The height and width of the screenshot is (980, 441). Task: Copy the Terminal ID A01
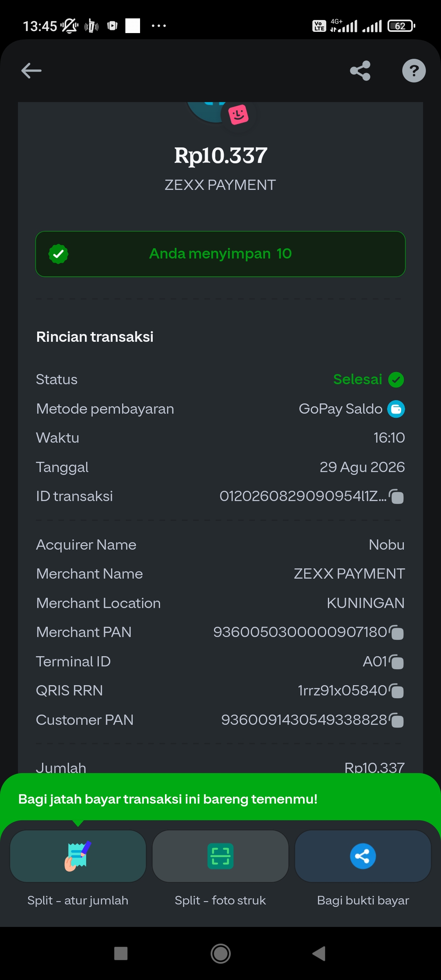click(x=396, y=662)
